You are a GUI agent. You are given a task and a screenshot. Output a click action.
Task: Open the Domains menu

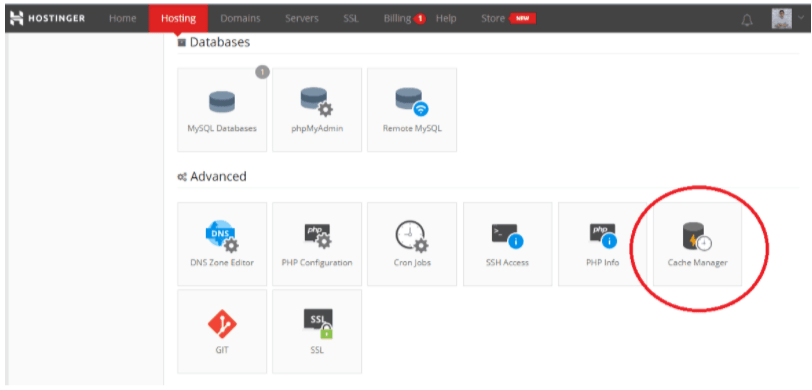(240, 19)
